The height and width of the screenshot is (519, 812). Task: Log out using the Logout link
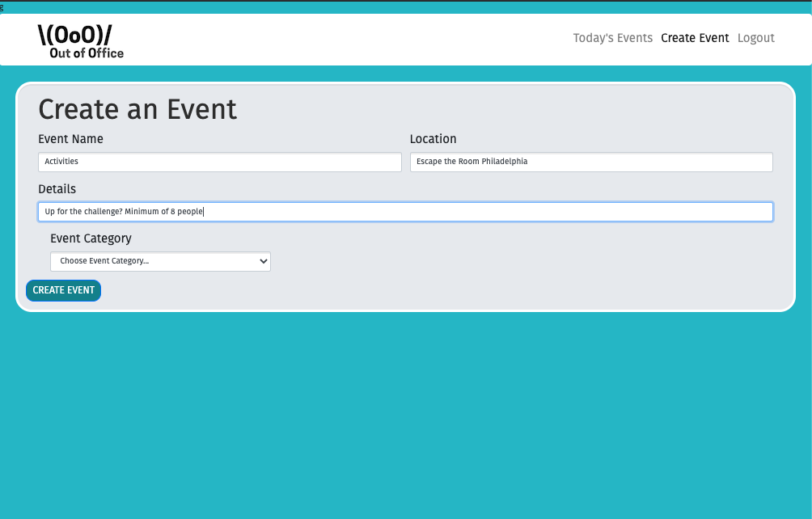coord(756,38)
